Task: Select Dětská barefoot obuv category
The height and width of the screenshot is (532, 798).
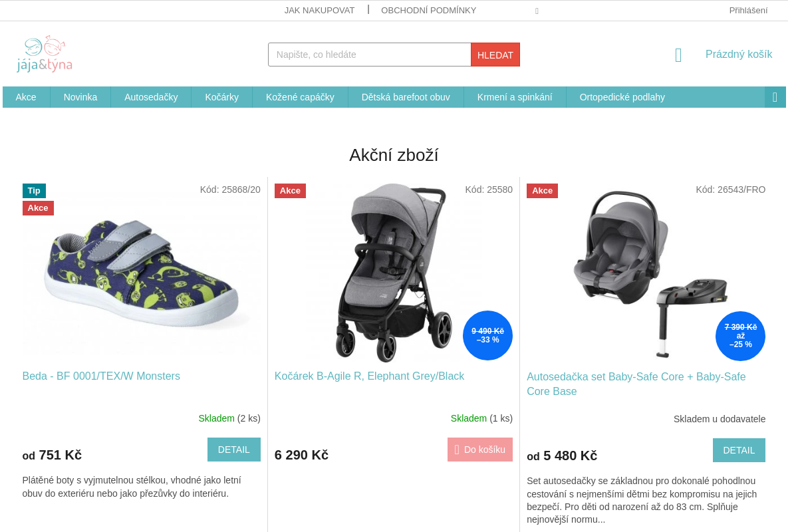Action: point(406,97)
